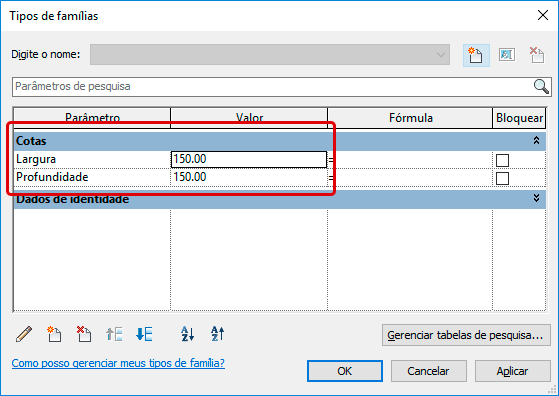Click the Move Parameter Down blue arrow icon

[x=144, y=334]
